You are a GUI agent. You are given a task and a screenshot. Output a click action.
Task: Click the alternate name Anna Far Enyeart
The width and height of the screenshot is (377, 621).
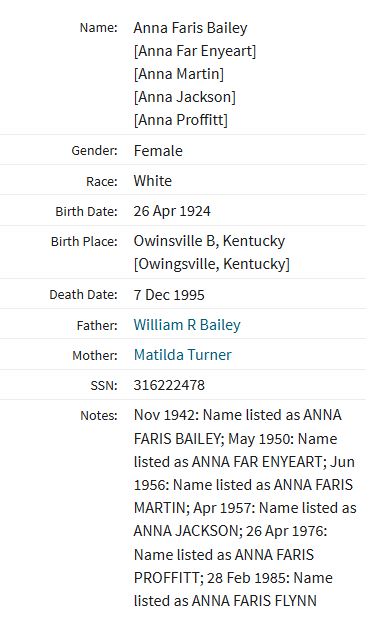tap(195, 51)
